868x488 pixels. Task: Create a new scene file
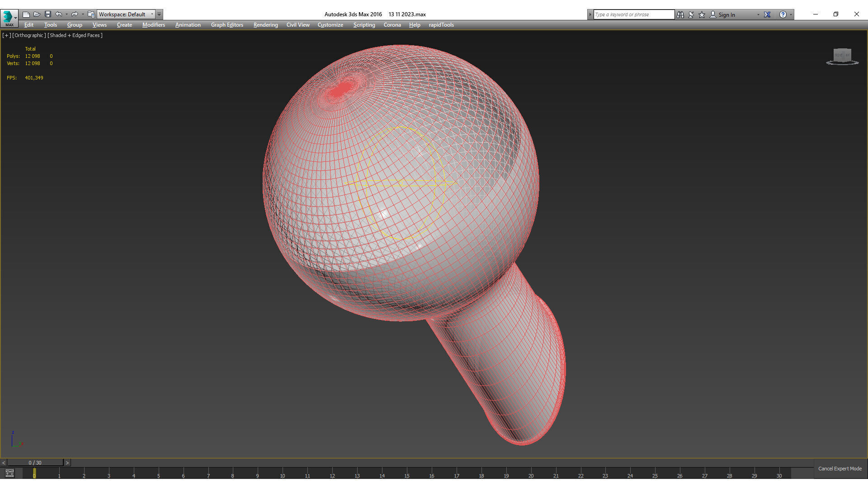click(x=26, y=14)
